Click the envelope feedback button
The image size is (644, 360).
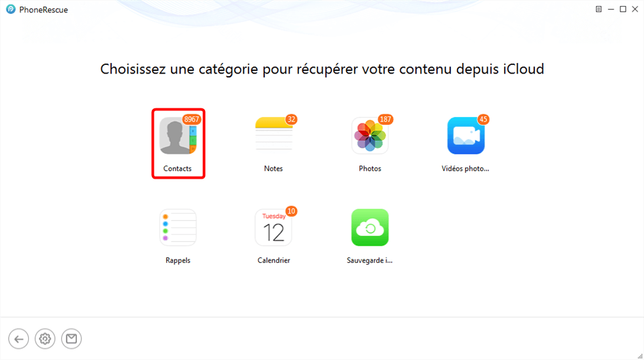pos(72,339)
